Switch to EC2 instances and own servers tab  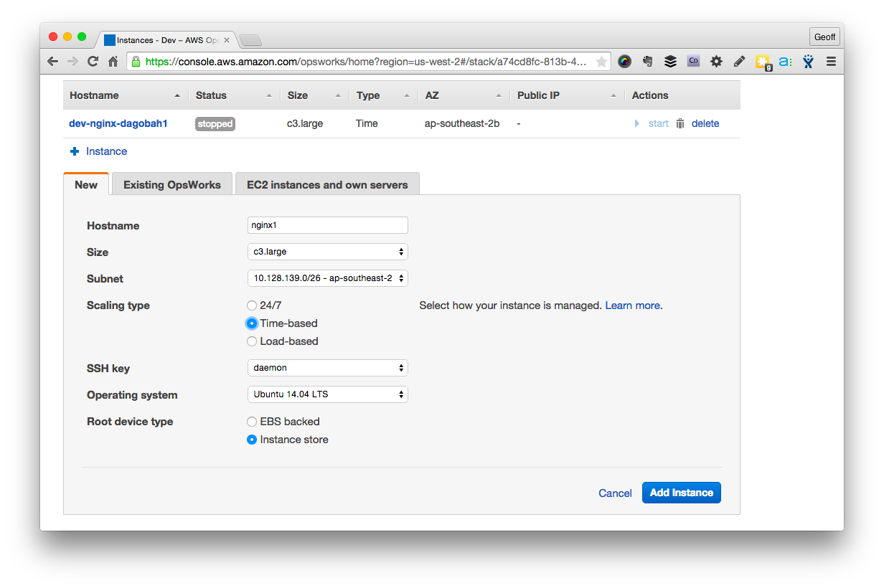click(x=327, y=184)
